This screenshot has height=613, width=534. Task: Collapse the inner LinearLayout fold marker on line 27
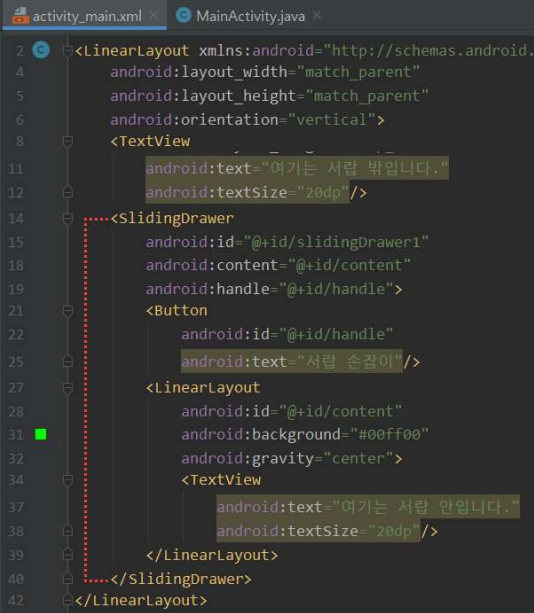tap(68, 388)
